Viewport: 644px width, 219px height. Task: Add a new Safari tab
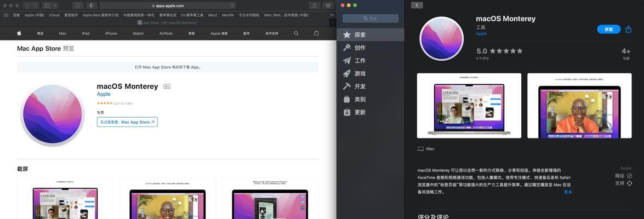coord(333,23)
